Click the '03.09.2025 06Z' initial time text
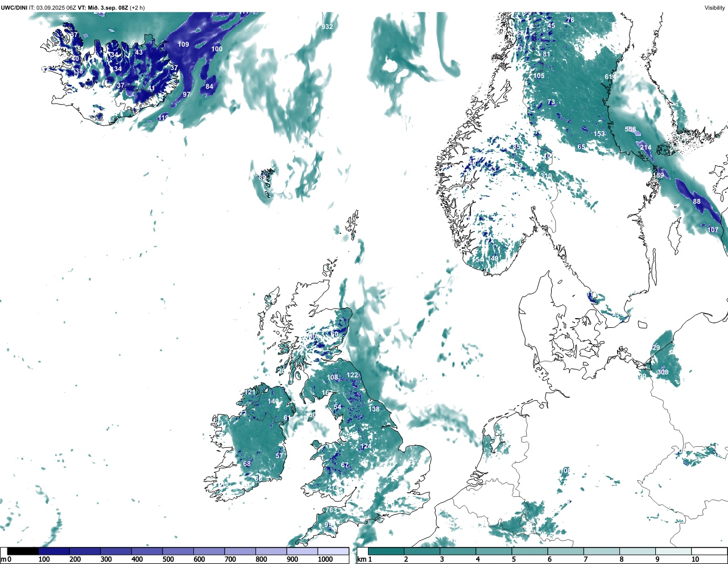Viewport: 728px width, 564px height. click(56, 7)
